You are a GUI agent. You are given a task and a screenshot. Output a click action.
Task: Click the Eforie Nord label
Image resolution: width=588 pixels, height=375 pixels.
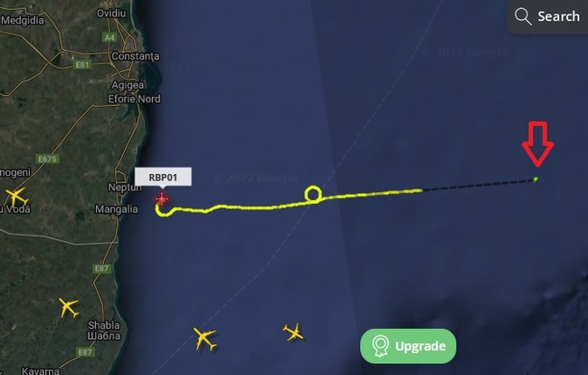134,99
